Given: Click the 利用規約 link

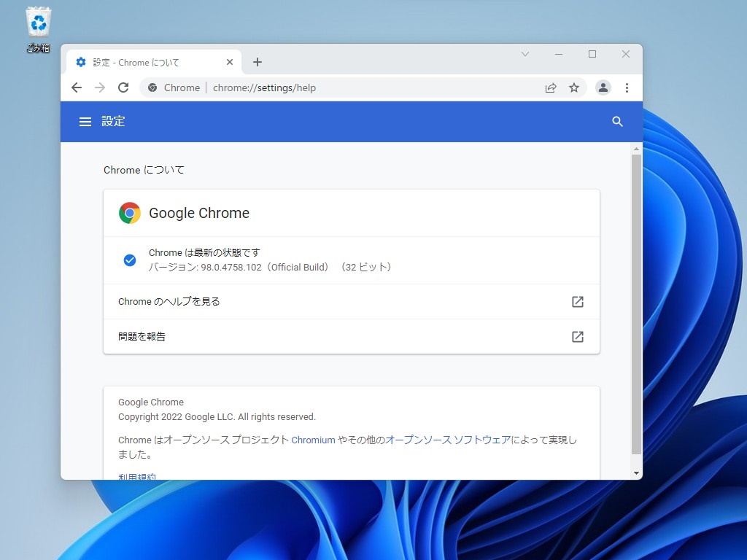Looking at the screenshot, I should (x=136, y=475).
